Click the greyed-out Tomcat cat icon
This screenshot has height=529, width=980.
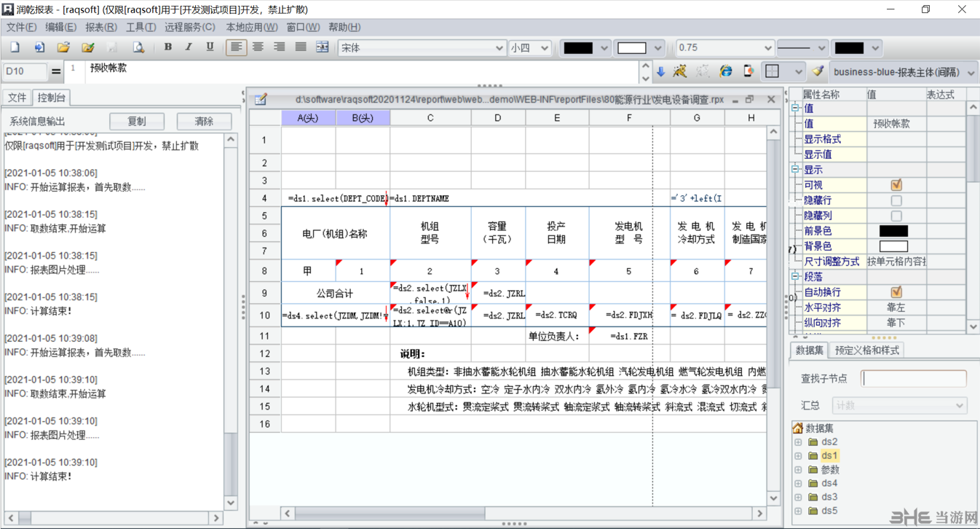click(x=703, y=71)
